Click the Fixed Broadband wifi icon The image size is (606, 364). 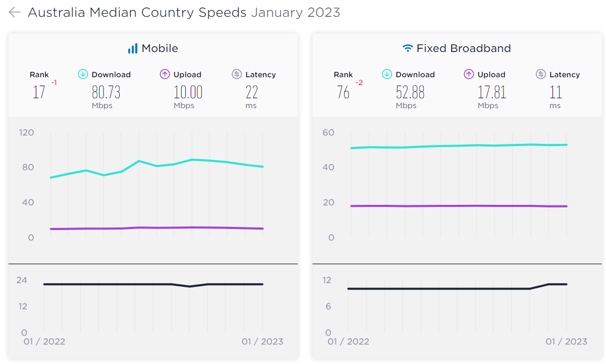(408, 49)
